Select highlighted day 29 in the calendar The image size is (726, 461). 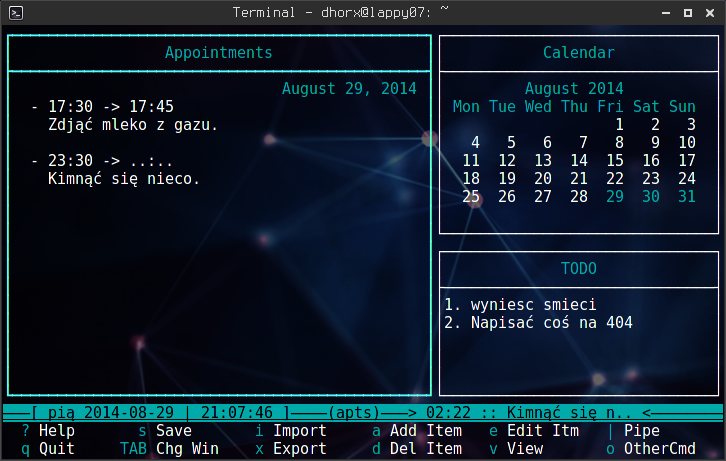tap(615, 197)
